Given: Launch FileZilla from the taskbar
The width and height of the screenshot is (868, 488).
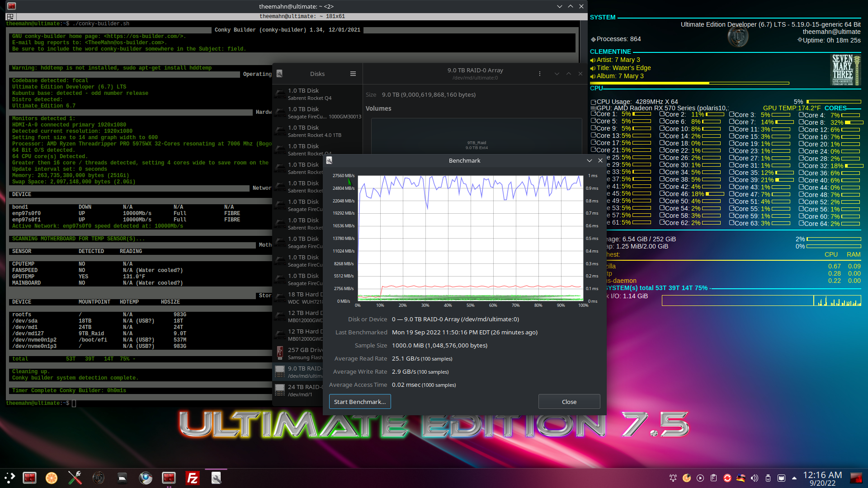Looking at the screenshot, I should (193, 478).
